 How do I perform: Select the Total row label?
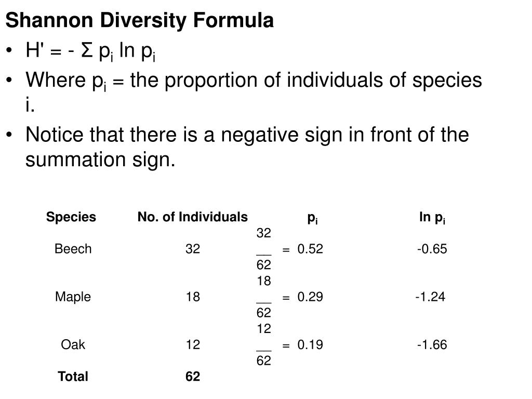(73, 376)
